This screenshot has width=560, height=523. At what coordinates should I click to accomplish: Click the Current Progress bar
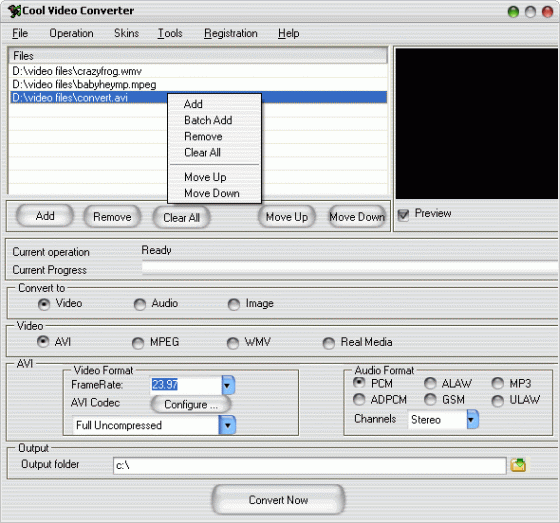click(350, 268)
